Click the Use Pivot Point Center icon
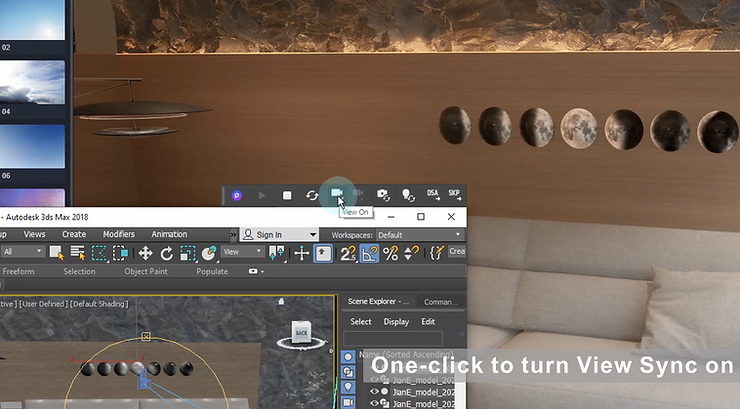The image size is (740, 409). (x=276, y=253)
